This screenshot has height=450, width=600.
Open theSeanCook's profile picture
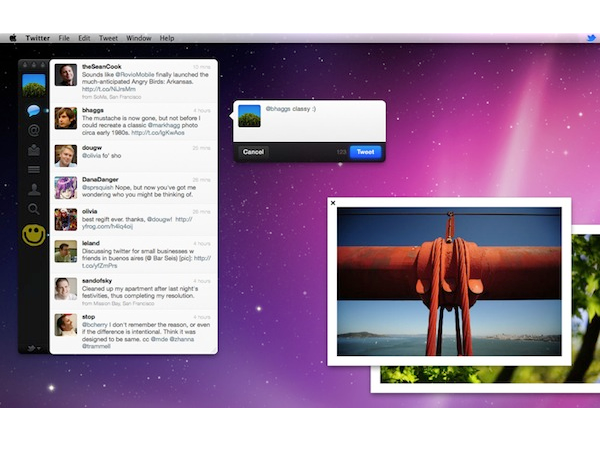(65, 75)
